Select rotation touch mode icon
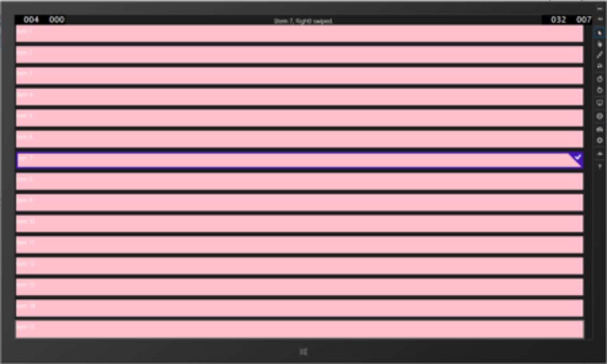 [x=600, y=66]
